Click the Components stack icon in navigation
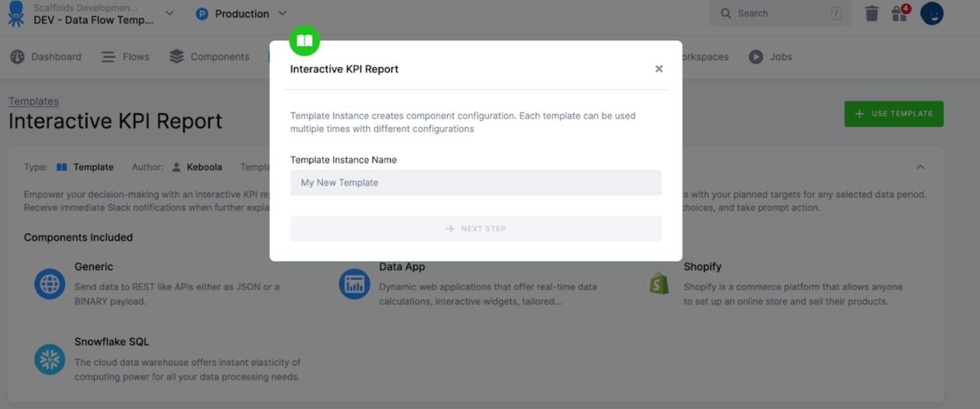Image resolution: width=980 pixels, height=409 pixels. pos(176,57)
